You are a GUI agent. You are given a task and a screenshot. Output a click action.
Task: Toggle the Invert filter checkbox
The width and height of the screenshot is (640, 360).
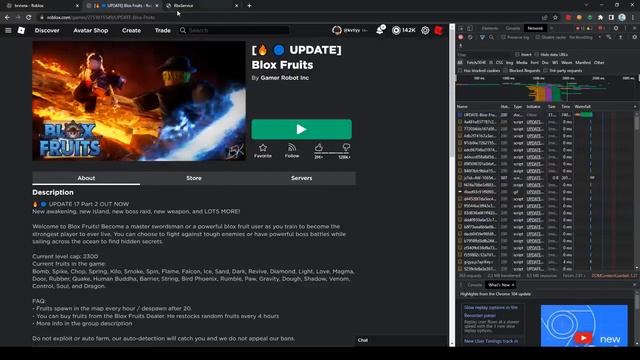click(517, 54)
